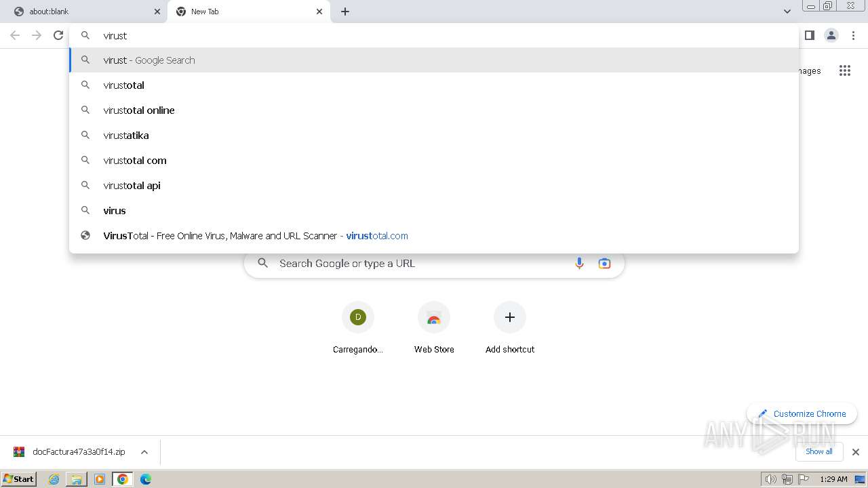
Task: Open network status tray icon
Action: pyautogui.click(x=787, y=479)
